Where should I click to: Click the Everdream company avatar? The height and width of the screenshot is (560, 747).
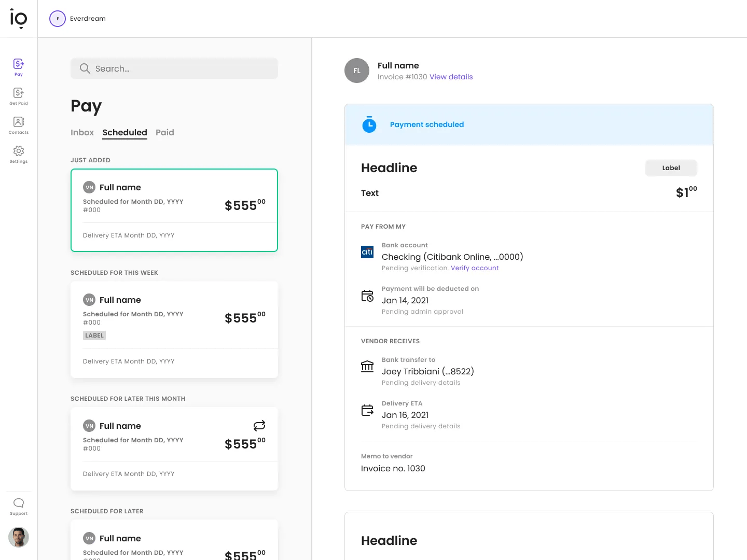tap(58, 19)
